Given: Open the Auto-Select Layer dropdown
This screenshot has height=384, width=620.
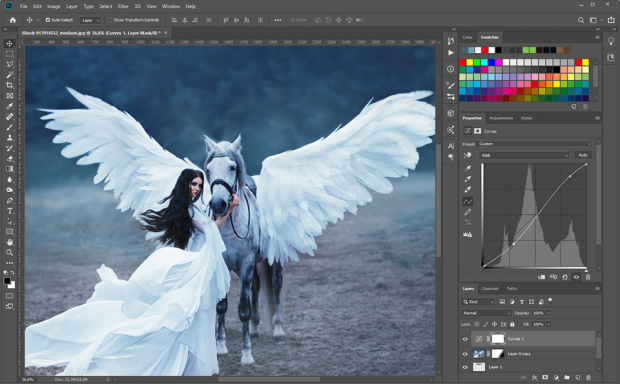Looking at the screenshot, I should pyautogui.click(x=91, y=20).
